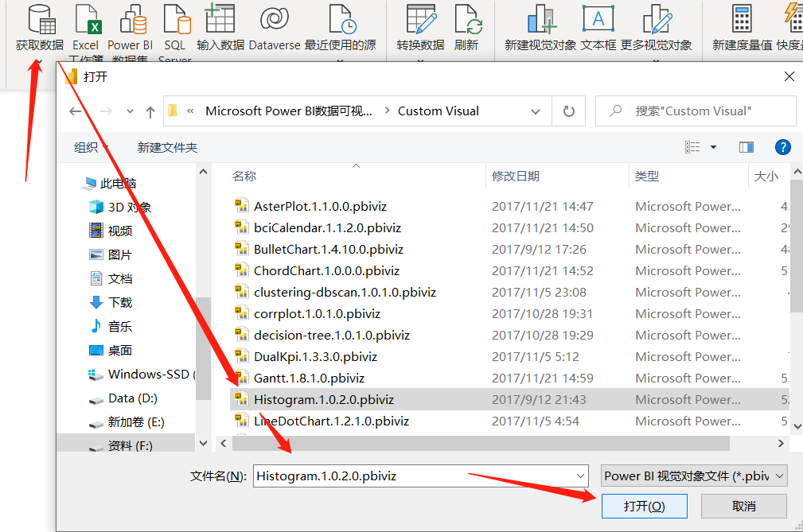Select 视频 folder in navigation pane
803x532 pixels.
(x=111, y=231)
